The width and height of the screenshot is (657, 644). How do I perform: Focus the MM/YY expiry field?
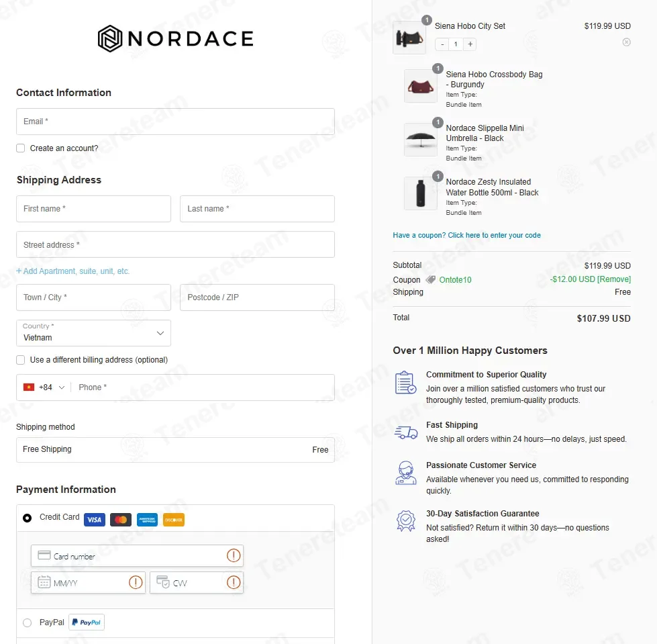point(88,582)
